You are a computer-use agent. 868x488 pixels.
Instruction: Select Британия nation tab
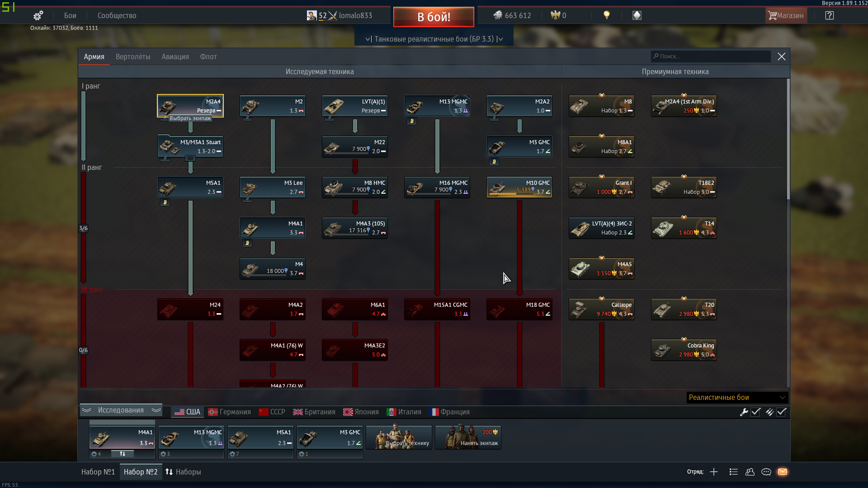314,412
